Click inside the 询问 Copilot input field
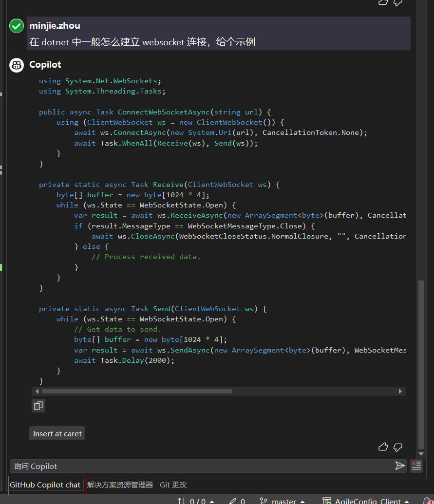Viewport: 434px width, 504px height. (195, 466)
